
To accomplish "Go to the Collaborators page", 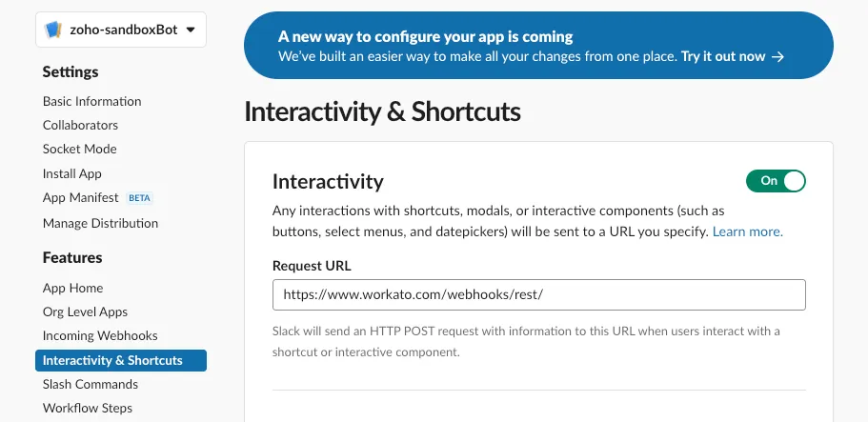I will pyautogui.click(x=80, y=125).
